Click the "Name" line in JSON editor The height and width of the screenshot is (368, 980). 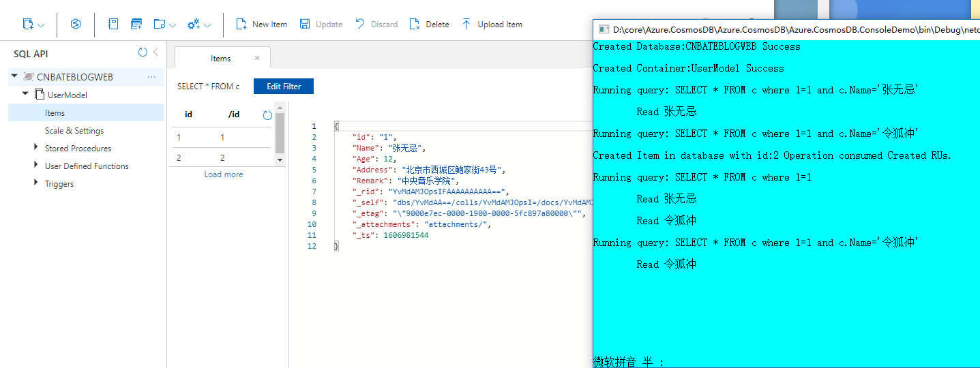coord(389,148)
